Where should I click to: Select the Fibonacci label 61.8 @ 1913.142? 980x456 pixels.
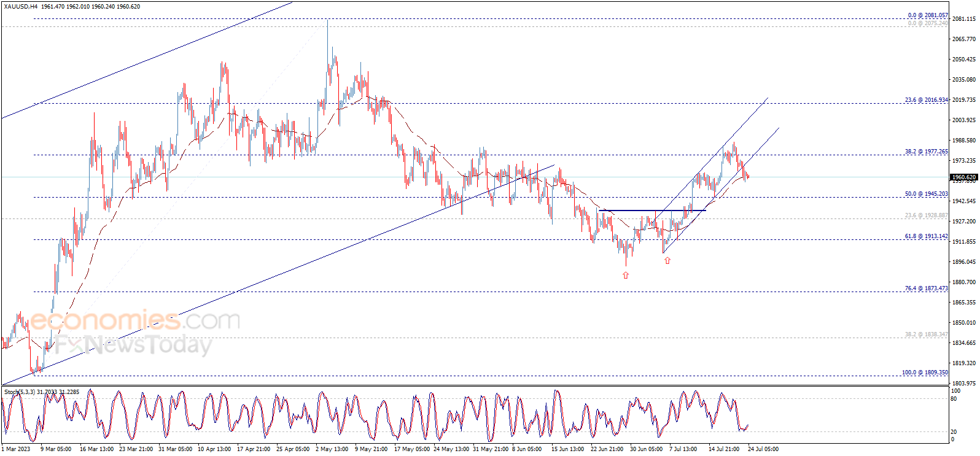coord(927,236)
